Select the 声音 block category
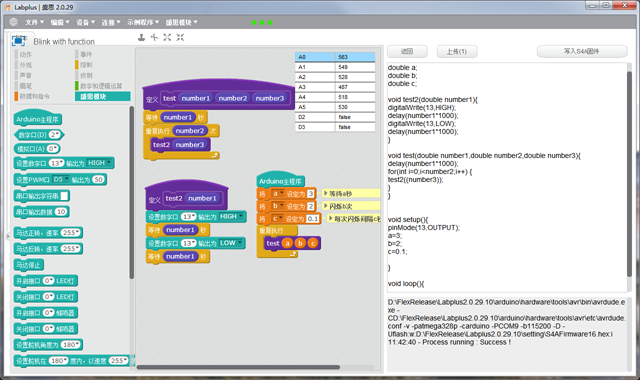Image resolution: width=640 pixels, height=380 pixels. pos(25,76)
